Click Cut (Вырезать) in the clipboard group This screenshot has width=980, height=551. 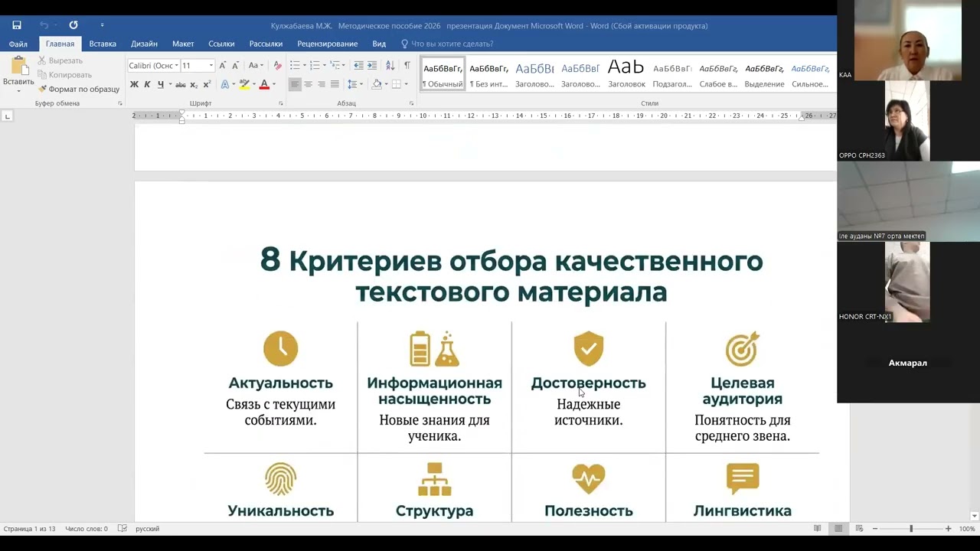(60, 60)
